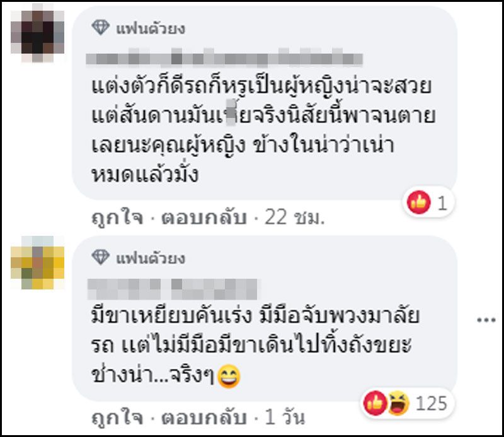Click ตอบกลับ under the second comment
The width and height of the screenshot is (504, 437).
pyautogui.click(x=203, y=417)
